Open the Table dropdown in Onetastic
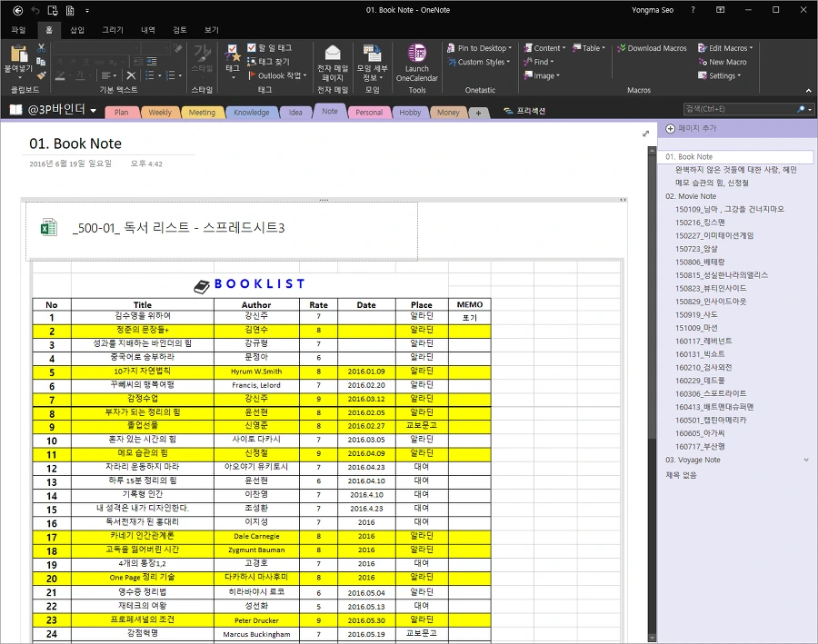The image size is (818, 644). [588, 48]
